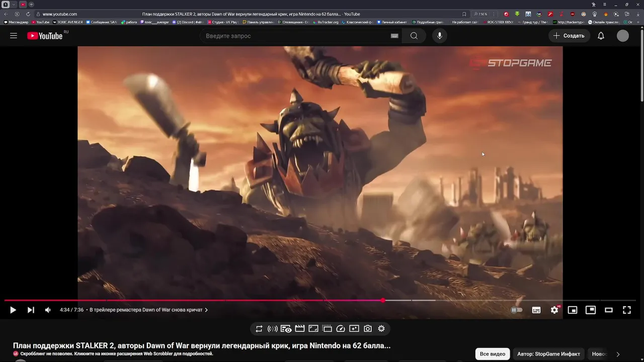
Task: Select the partially visible 'Новос' chip
Action: (599, 354)
